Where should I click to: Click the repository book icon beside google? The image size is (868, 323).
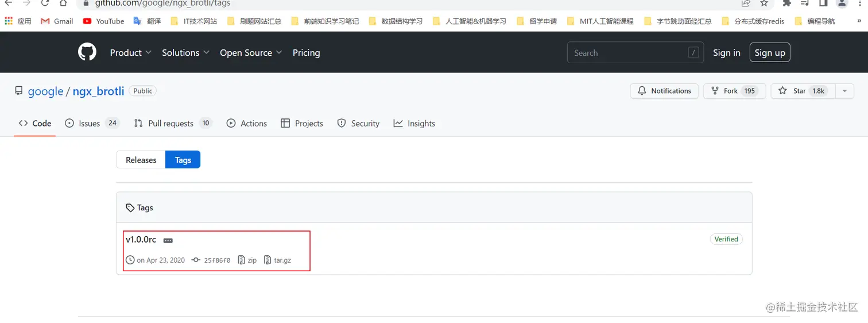coord(19,91)
